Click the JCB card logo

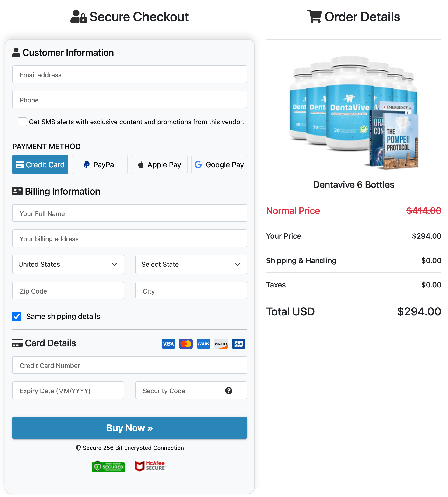tap(238, 344)
